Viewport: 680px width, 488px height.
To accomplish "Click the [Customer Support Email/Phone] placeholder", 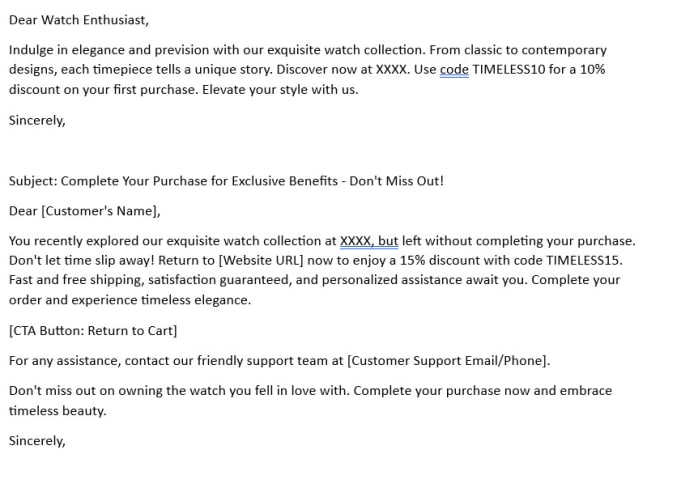I will 448,360.
